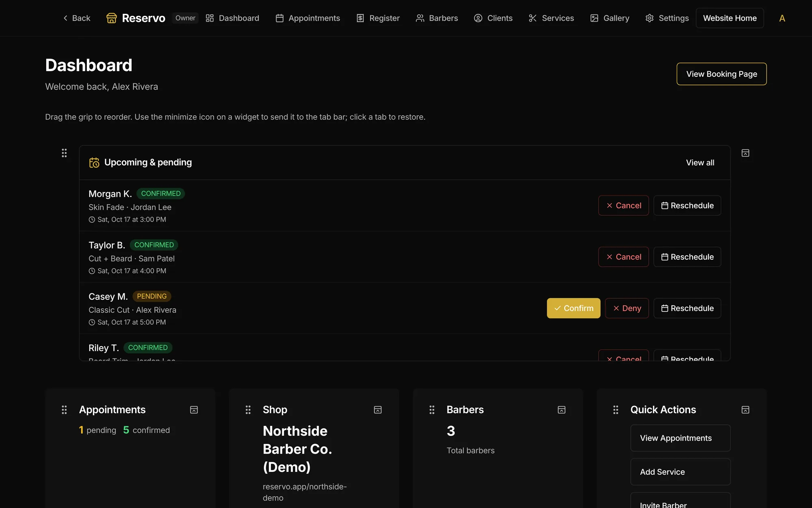Screen dimensions: 812x508
Task: Open the user avatar A menu
Action: 782,18
